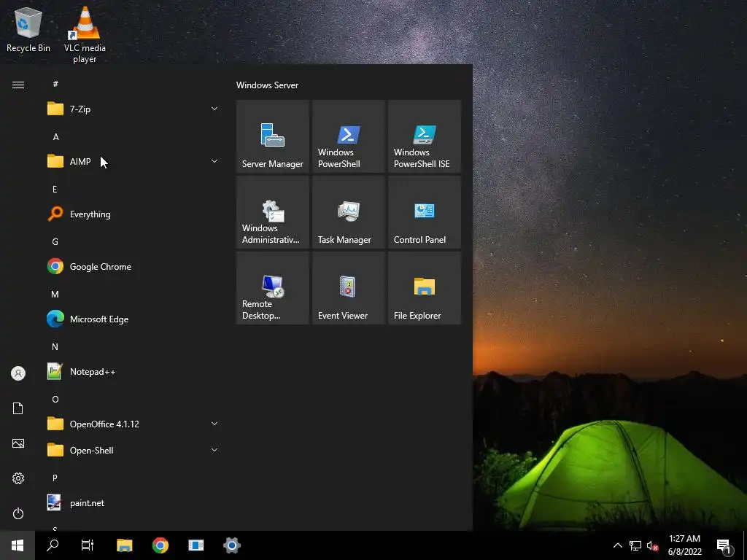This screenshot has height=560, width=747.
Task: Click the letter N section header
Action: coord(55,346)
